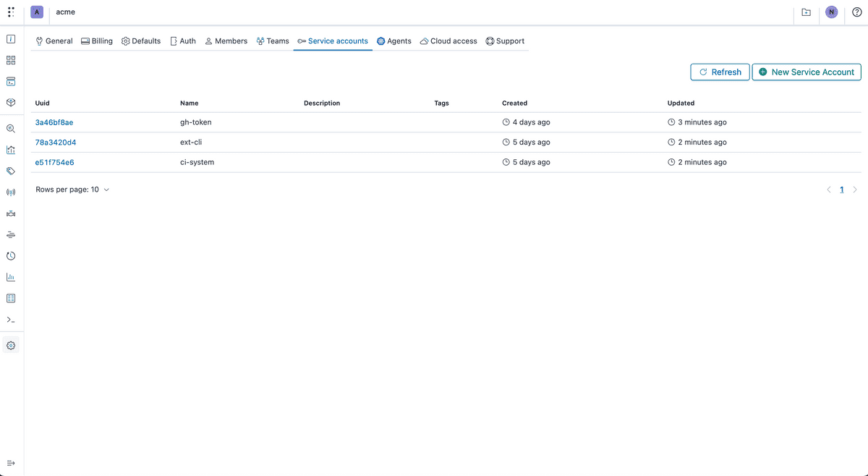Open the clock history icon in the sidebar
868x476 pixels.
(x=11, y=256)
